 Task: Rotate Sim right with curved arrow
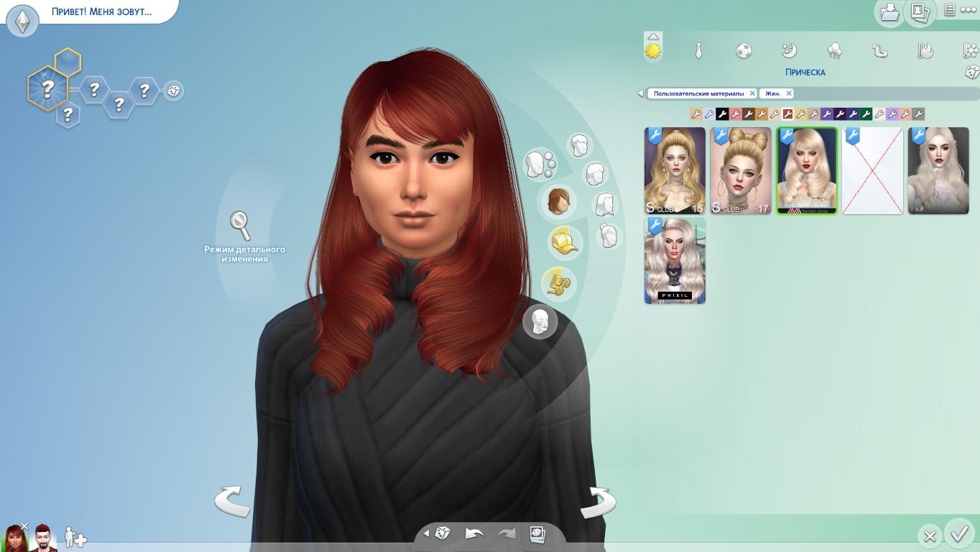pyautogui.click(x=598, y=502)
